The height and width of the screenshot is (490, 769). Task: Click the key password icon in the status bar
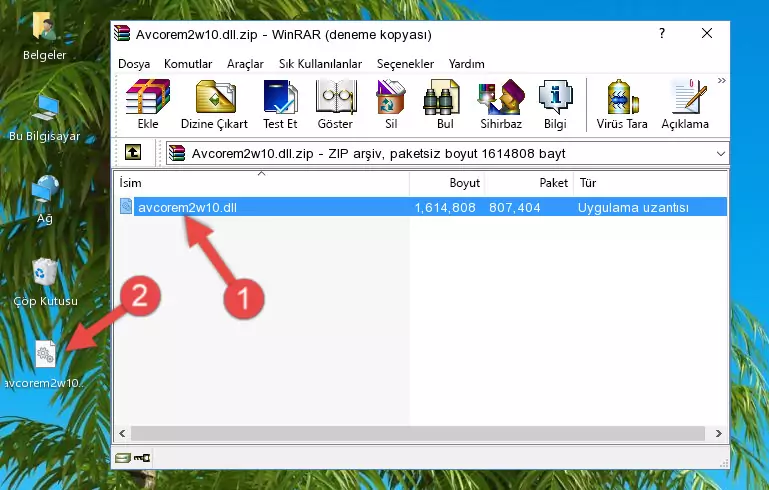point(142,458)
